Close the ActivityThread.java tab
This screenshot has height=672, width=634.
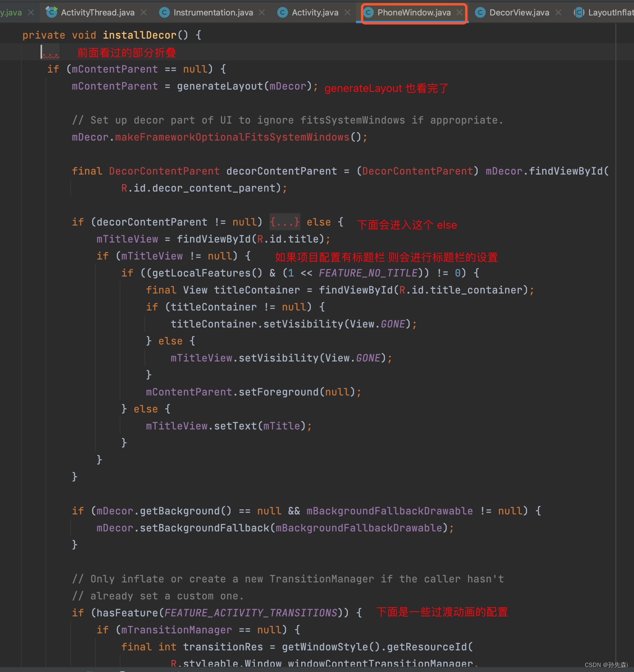pos(144,12)
